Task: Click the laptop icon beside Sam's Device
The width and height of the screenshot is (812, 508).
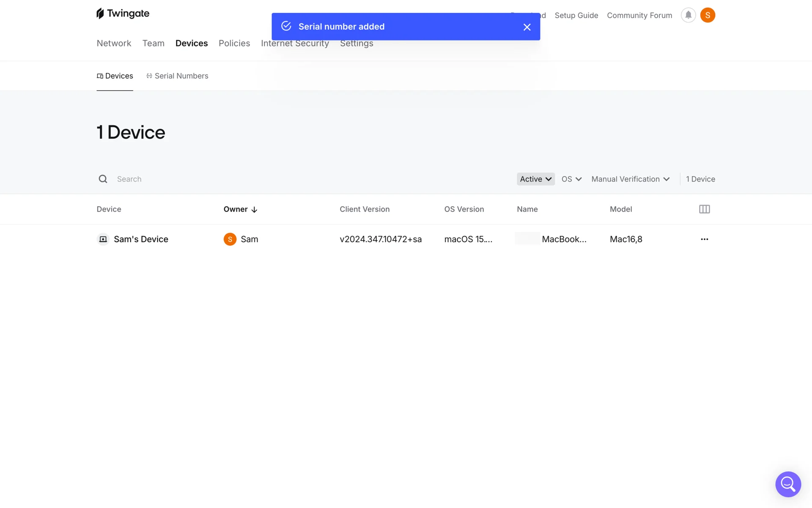Action: click(x=103, y=239)
